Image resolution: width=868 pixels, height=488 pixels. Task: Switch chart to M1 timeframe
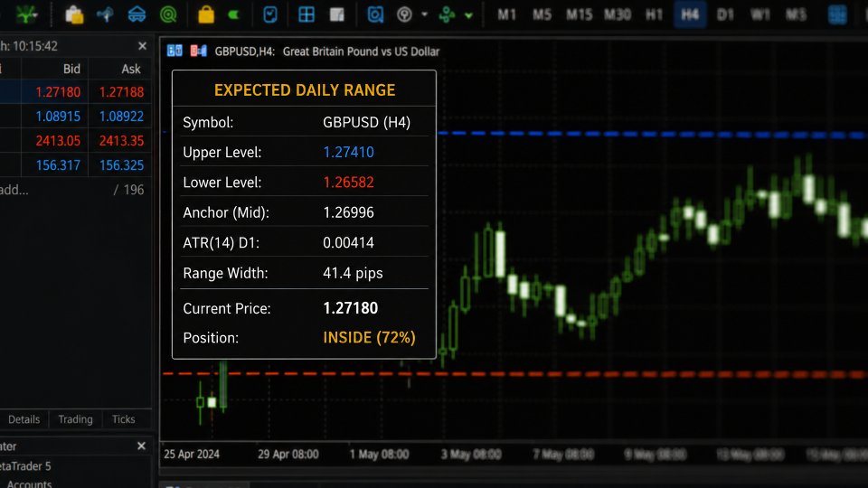pyautogui.click(x=506, y=14)
